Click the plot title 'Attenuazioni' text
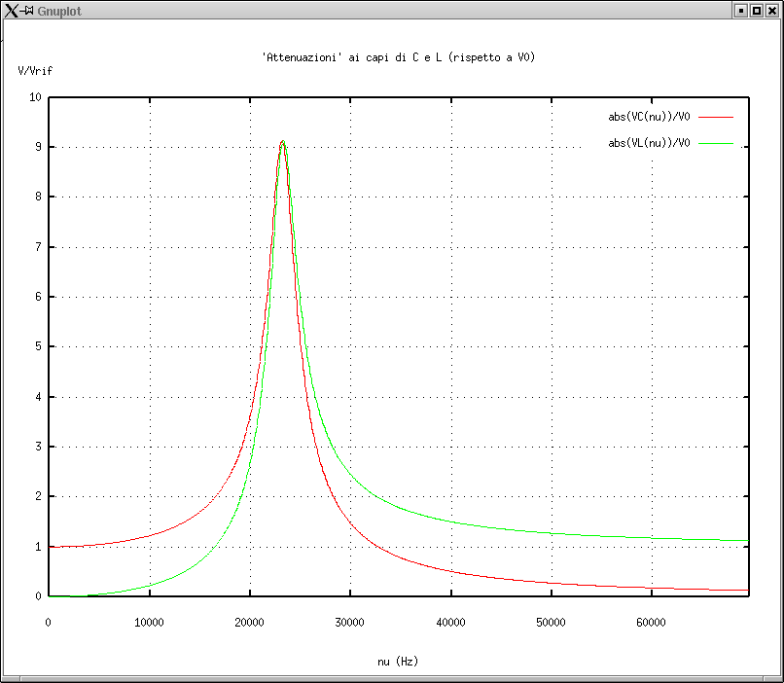784x683 pixels. (399, 57)
